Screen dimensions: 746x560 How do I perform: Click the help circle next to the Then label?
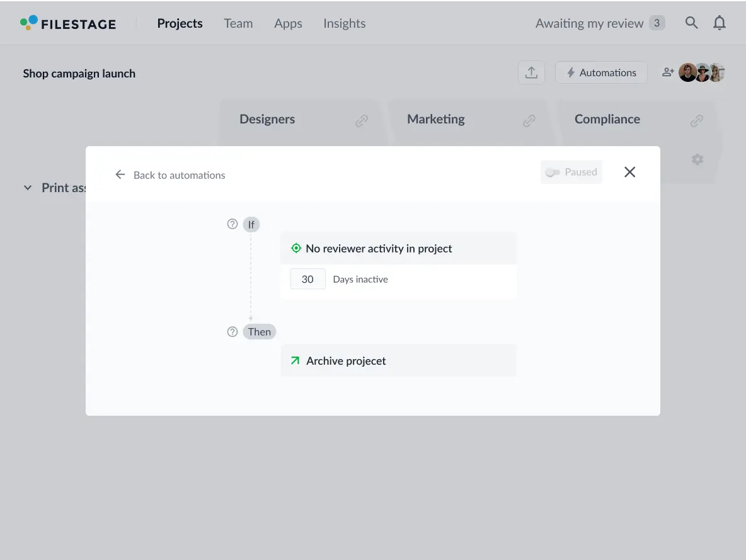pyautogui.click(x=232, y=331)
